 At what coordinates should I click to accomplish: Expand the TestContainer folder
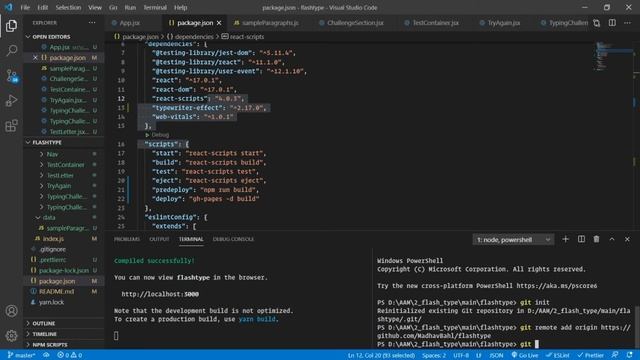[x=65, y=165]
